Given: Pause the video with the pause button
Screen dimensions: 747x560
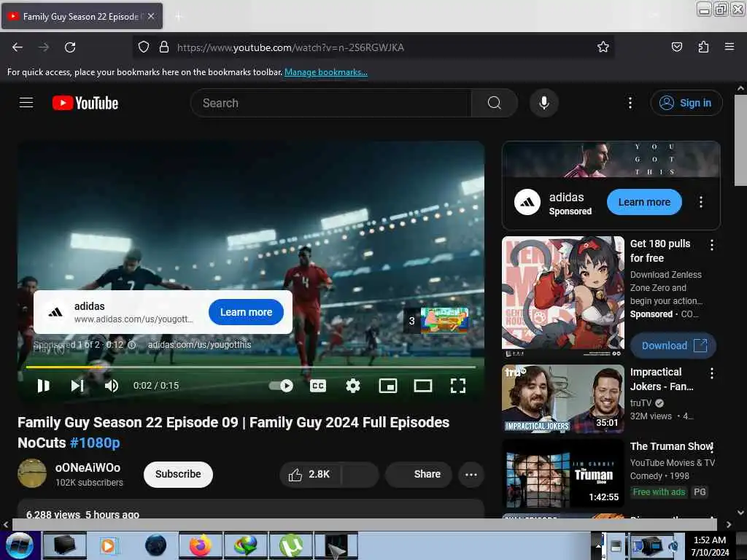Looking at the screenshot, I should (x=43, y=385).
